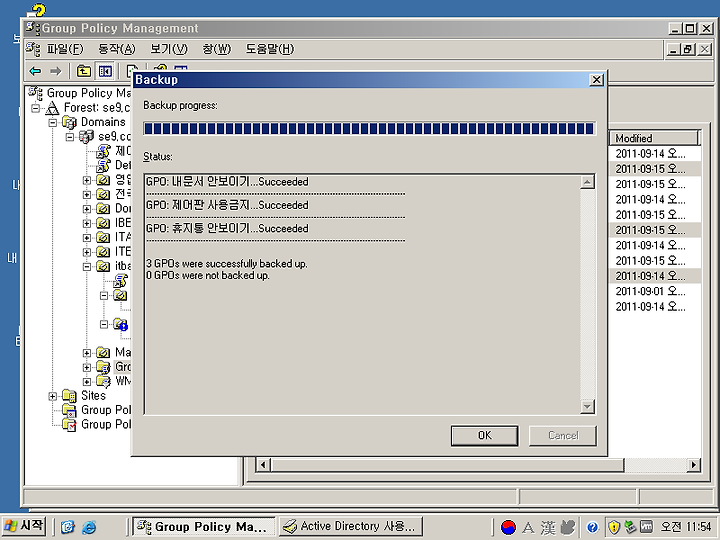
Task: Open the 창(W) menu
Action: (x=217, y=49)
